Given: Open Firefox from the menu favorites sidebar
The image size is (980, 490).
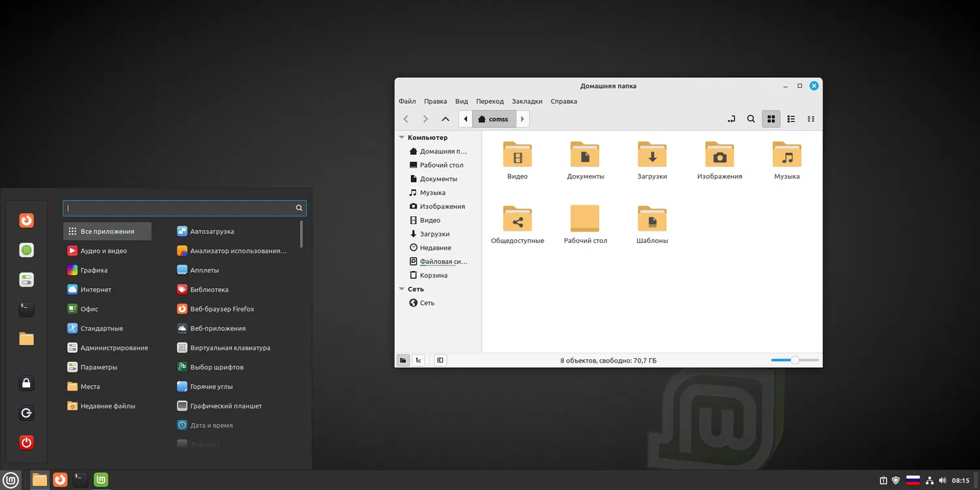Looking at the screenshot, I should click(x=26, y=221).
